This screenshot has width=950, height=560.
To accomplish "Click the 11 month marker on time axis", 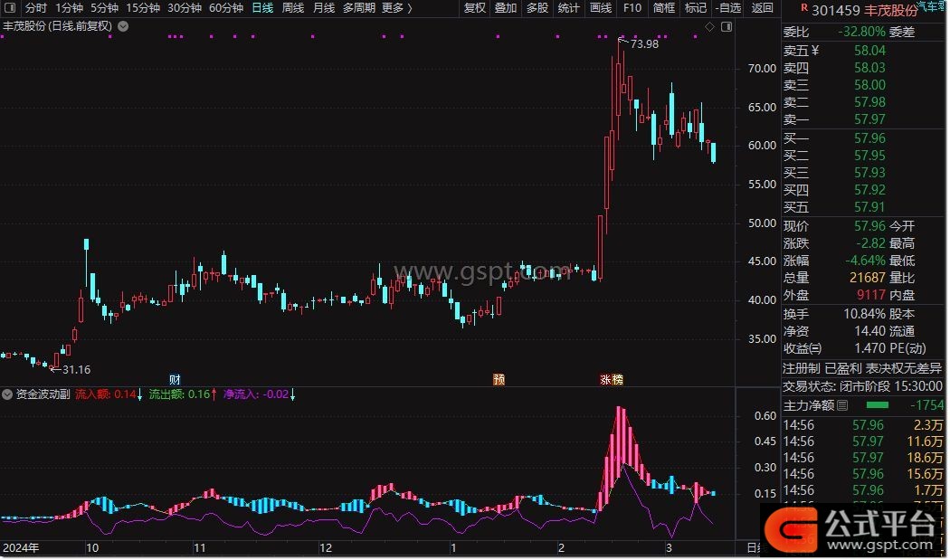I will pos(199,548).
